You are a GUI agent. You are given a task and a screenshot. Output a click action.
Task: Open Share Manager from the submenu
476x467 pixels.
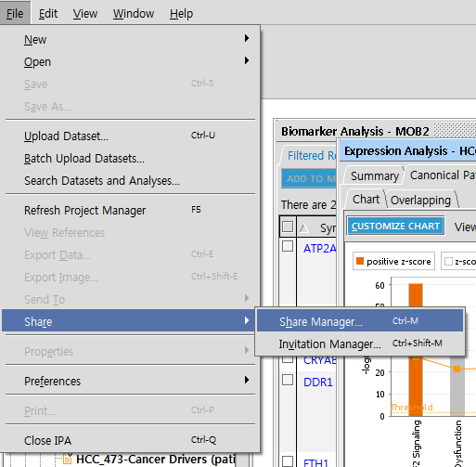click(x=360, y=321)
